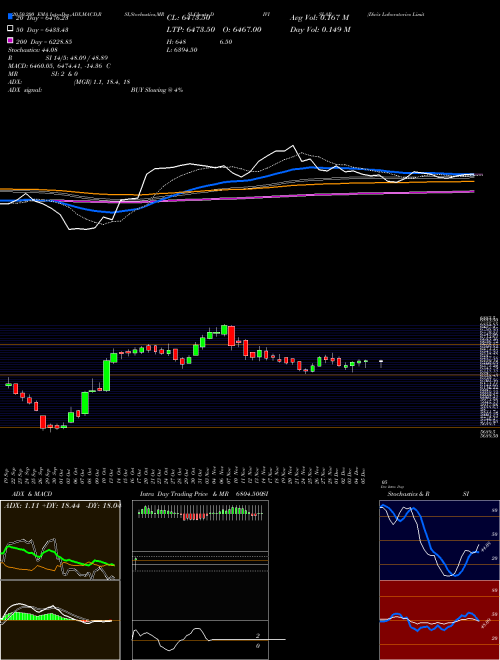Open the intraday green-red bar panel
This screenshot has height=660, width=500.
coord(200,525)
